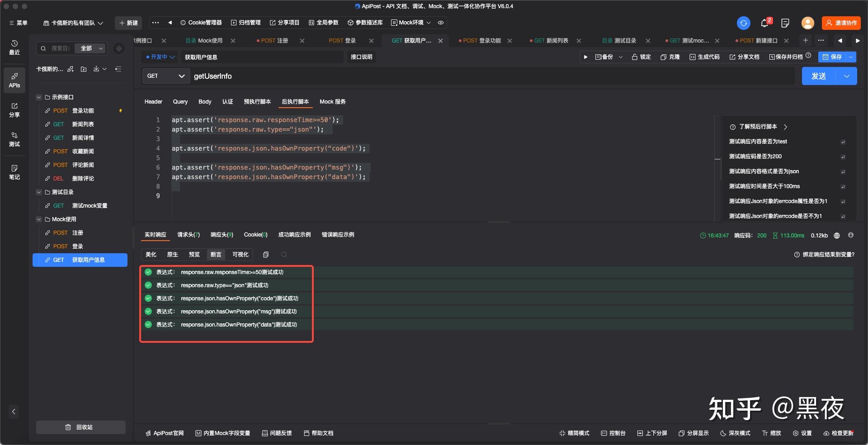Open the 最近 (recent) sidebar panel
The height and width of the screenshot is (445, 868).
click(x=14, y=47)
